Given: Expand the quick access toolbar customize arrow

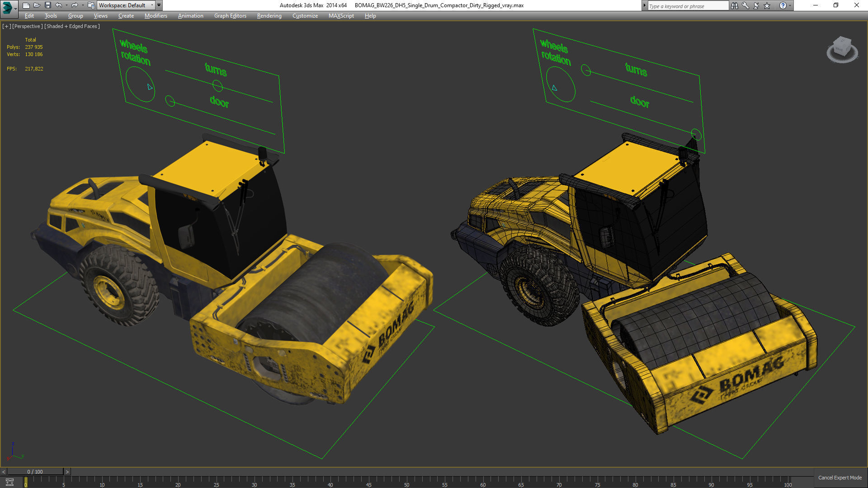Looking at the screenshot, I should coord(159,5).
